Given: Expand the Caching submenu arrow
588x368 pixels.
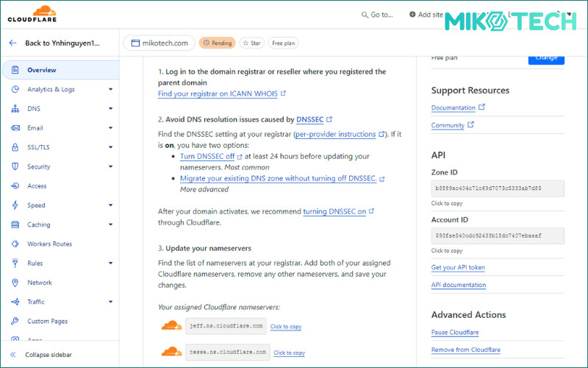Looking at the screenshot, I should pyautogui.click(x=111, y=224).
